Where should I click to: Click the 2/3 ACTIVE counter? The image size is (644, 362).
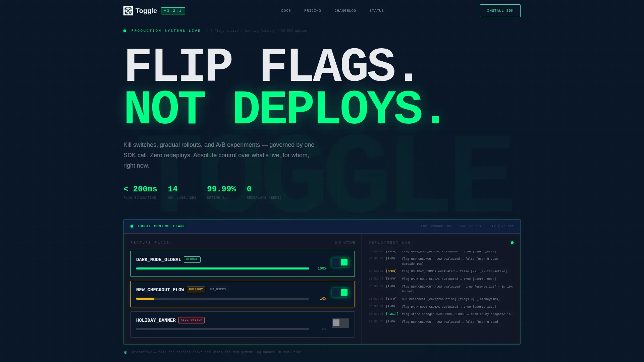pos(345,243)
